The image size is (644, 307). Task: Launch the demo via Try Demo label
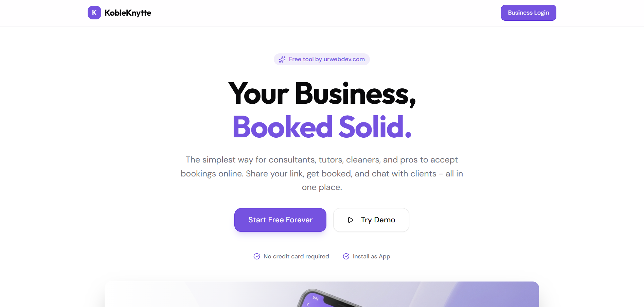pos(378,220)
